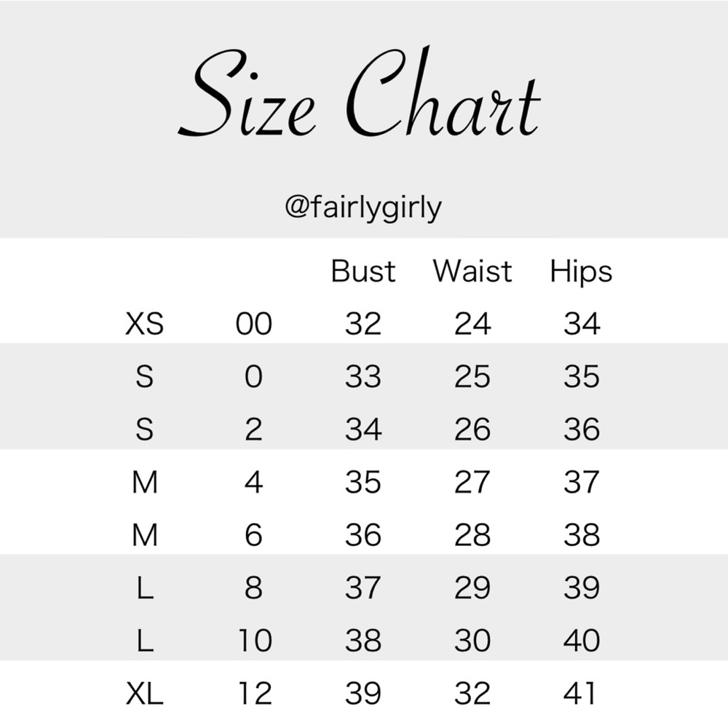Click hips measurement 40
This screenshot has width=728, height=728.
(581, 641)
